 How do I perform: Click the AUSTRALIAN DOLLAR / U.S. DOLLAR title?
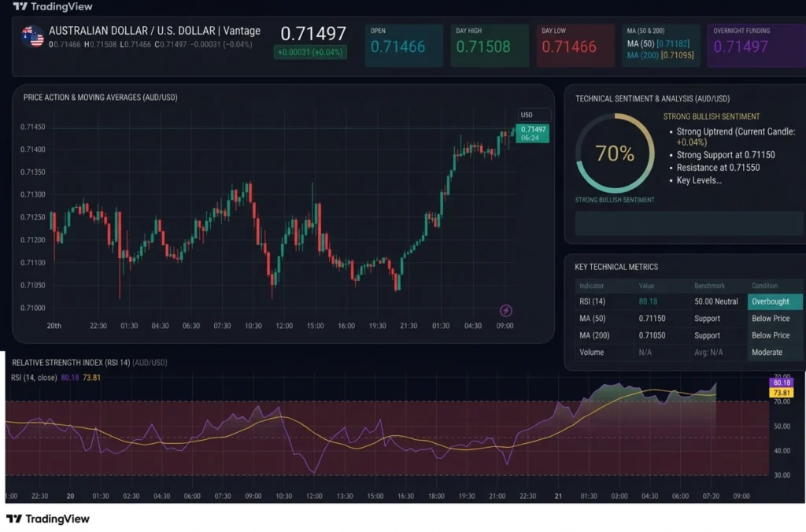point(154,31)
